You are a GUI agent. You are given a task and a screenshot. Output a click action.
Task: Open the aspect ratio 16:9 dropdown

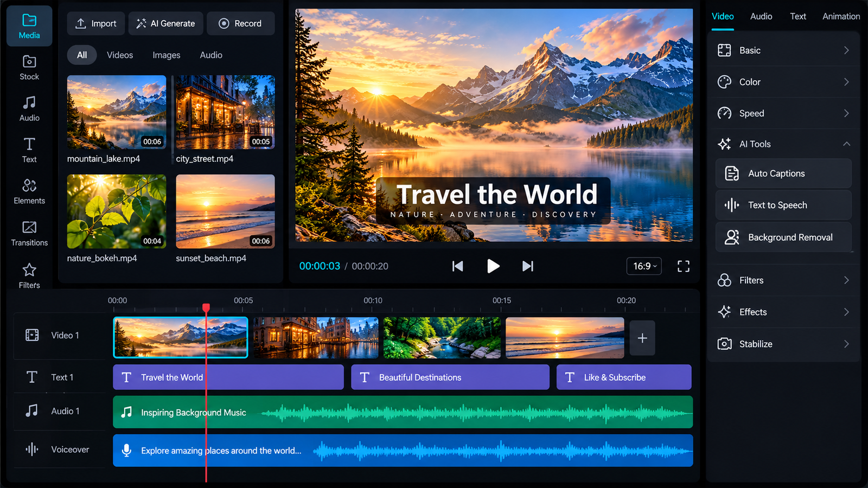(644, 266)
